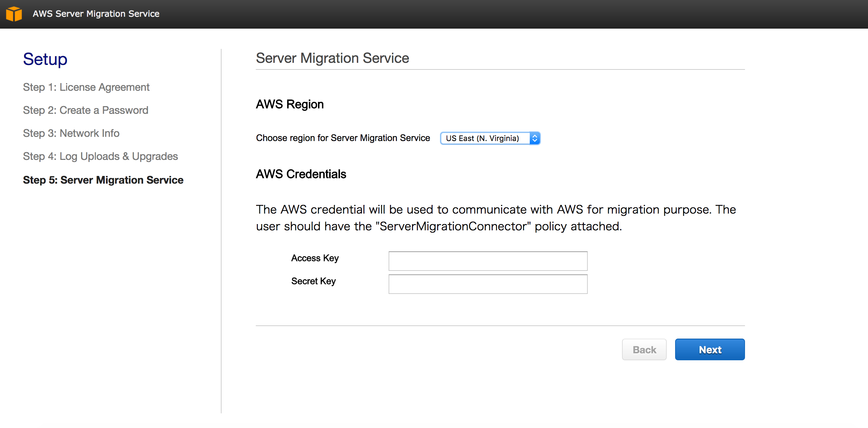
Task: Click the region selector's blue stepper arrows
Action: pyautogui.click(x=535, y=138)
